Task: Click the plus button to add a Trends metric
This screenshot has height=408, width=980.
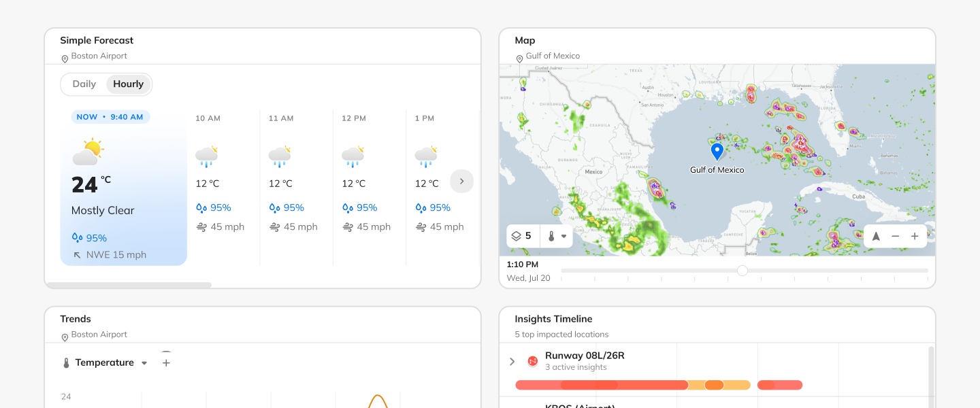Action: [x=166, y=362]
